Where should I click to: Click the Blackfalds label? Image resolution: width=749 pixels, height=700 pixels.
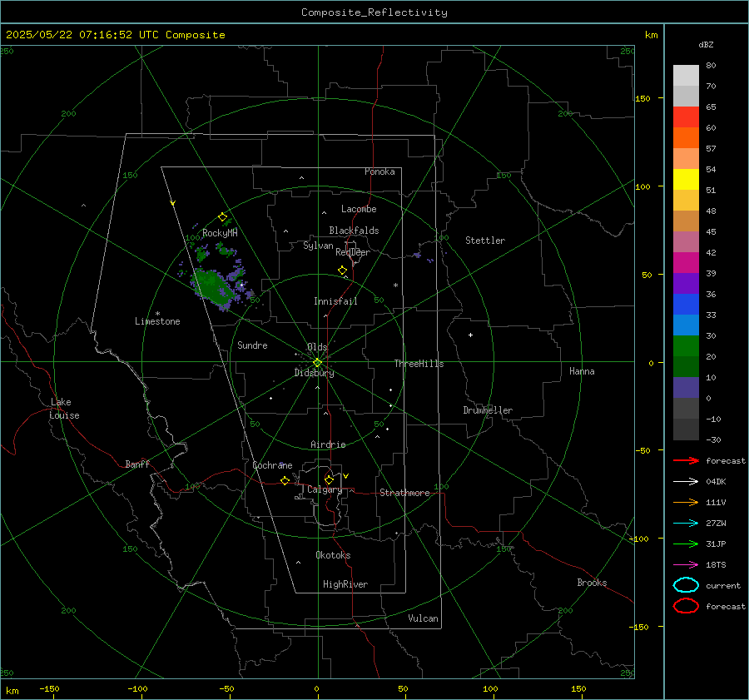click(x=354, y=231)
